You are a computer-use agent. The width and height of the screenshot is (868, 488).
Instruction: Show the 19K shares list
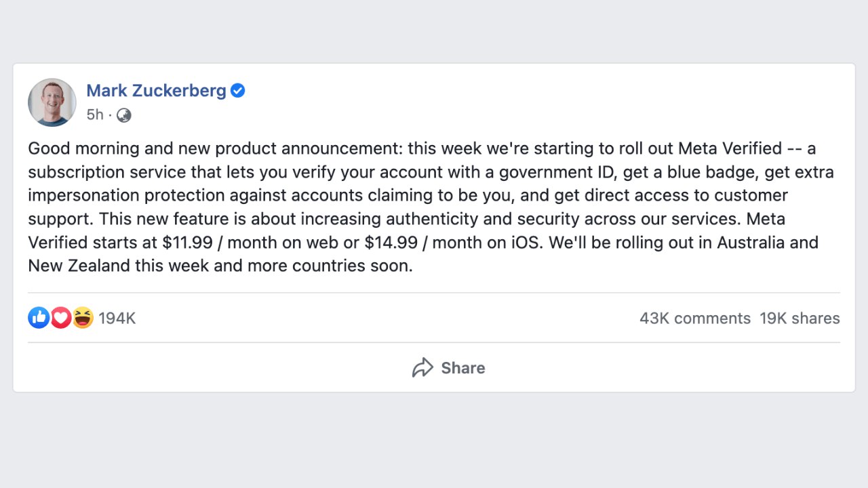pos(800,319)
